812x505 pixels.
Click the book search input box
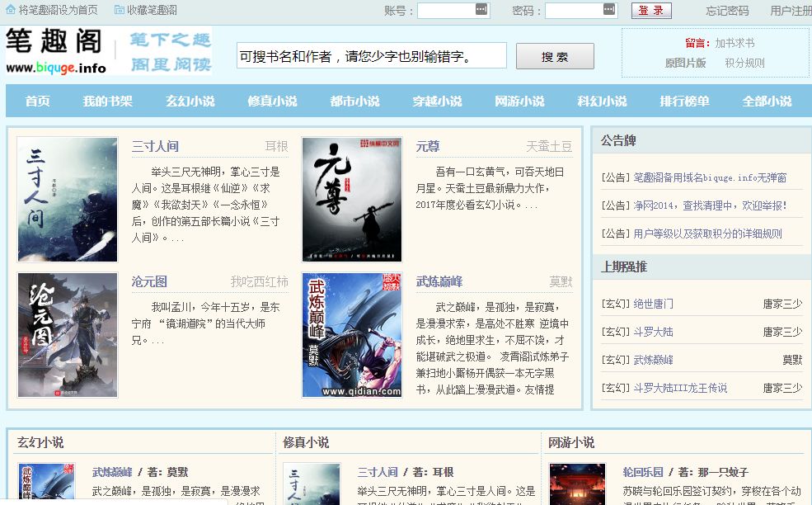click(371, 55)
